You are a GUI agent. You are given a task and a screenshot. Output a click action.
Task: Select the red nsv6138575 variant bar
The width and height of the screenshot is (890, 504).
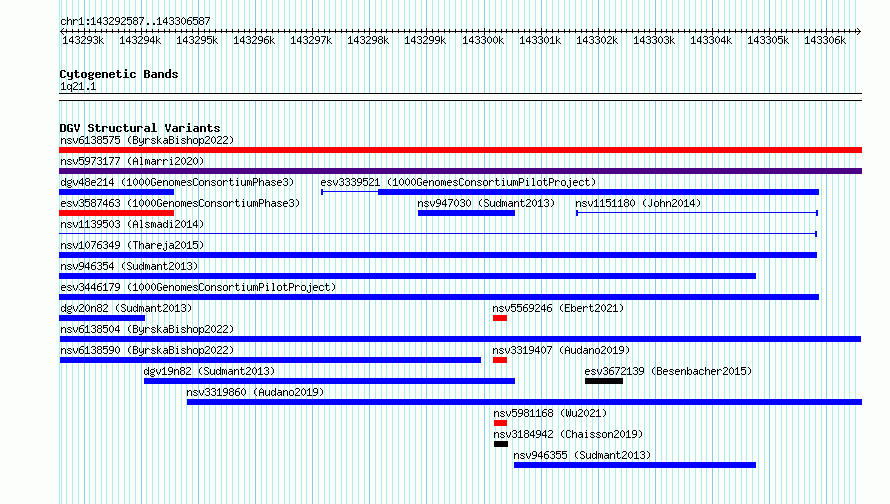coord(460,150)
